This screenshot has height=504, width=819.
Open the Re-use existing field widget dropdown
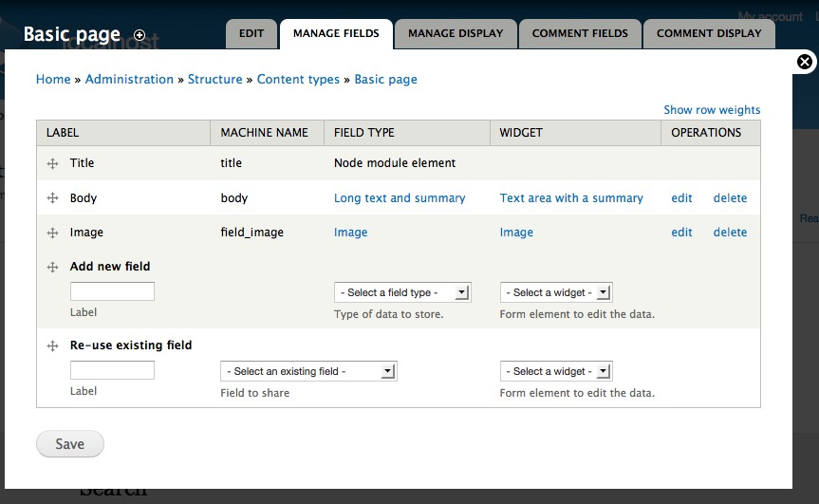tap(556, 371)
